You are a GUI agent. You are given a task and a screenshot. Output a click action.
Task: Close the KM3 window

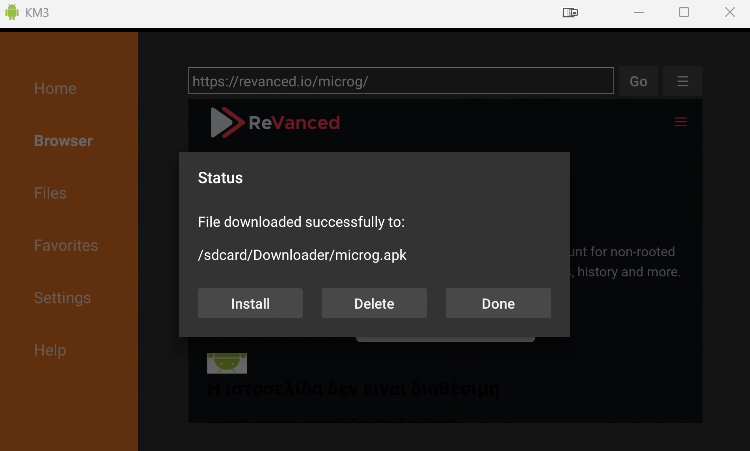(729, 12)
